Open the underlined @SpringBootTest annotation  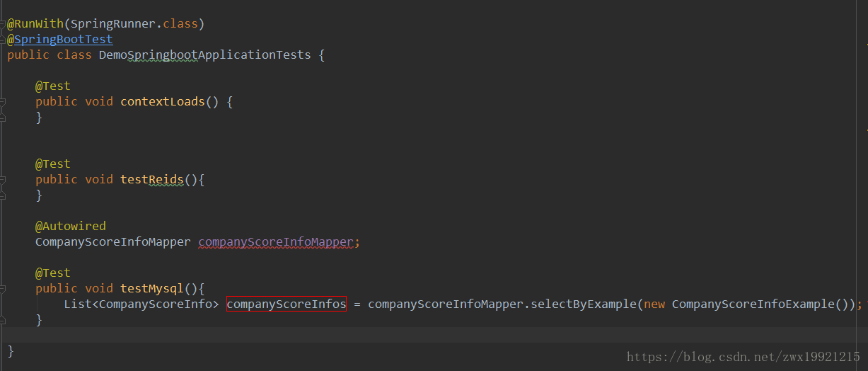click(59, 39)
